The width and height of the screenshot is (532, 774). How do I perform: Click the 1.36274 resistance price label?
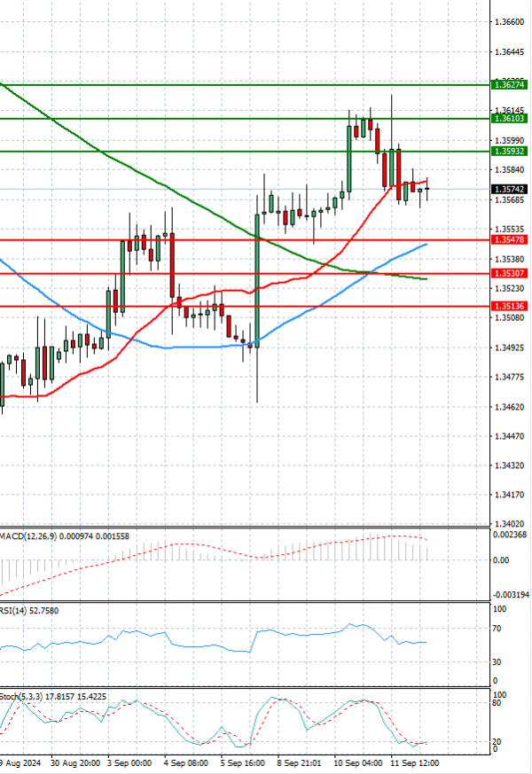pyautogui.click(x=509, y=85)
